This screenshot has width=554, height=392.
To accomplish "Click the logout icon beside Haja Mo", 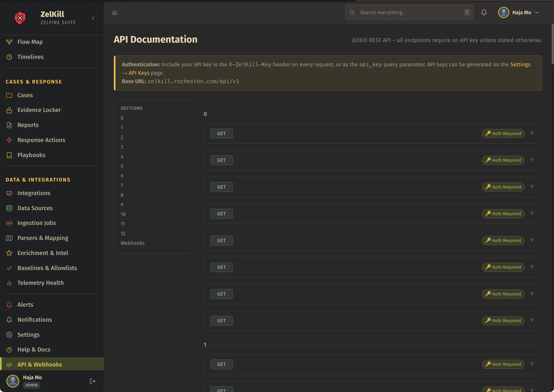I will pos(92,381).
